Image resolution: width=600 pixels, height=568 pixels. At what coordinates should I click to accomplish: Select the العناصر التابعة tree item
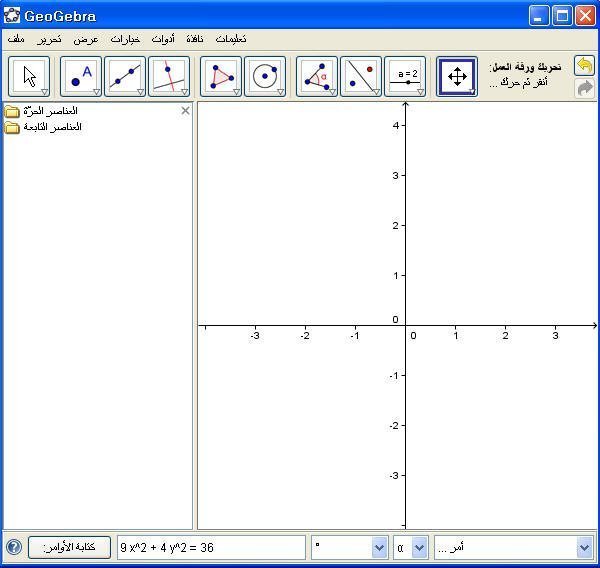(x=52, y=127)
